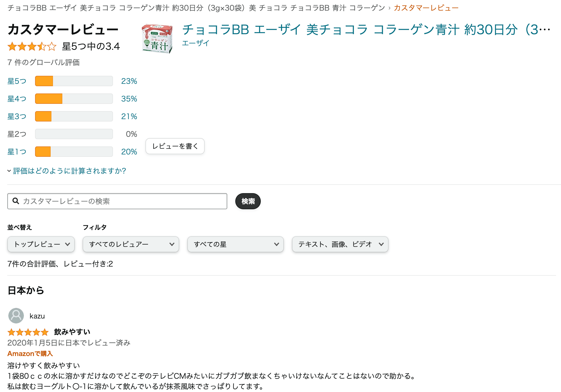
Task: Click the 溶けやすく飲みやすい review text
Action: (44, 366)
